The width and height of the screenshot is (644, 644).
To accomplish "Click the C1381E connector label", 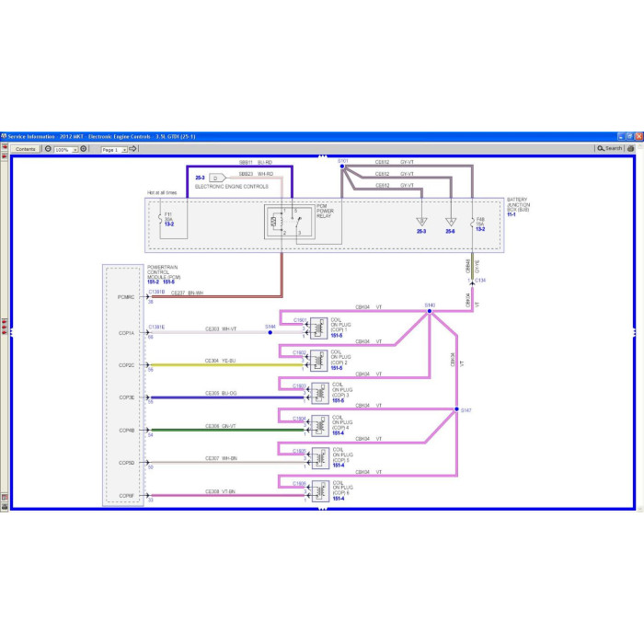I will coord(156,328).
